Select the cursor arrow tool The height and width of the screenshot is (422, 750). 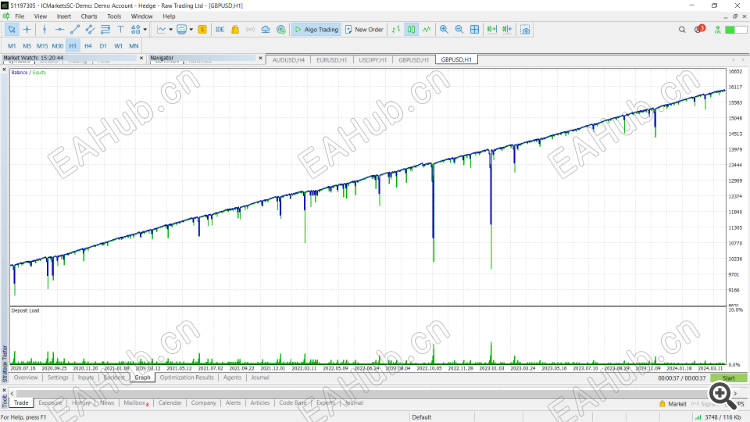click(x=11, y=30)
